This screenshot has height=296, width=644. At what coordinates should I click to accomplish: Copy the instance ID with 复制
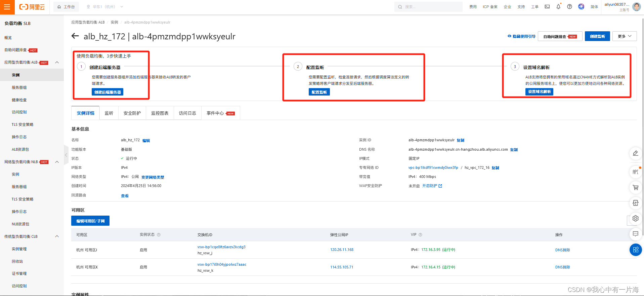click(461, 140)
